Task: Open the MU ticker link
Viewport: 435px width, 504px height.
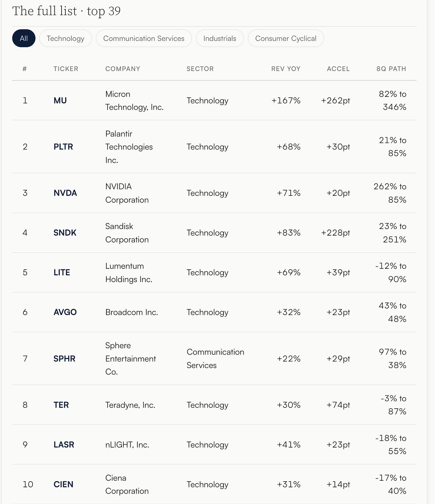Action: click(x=60, y=100)
